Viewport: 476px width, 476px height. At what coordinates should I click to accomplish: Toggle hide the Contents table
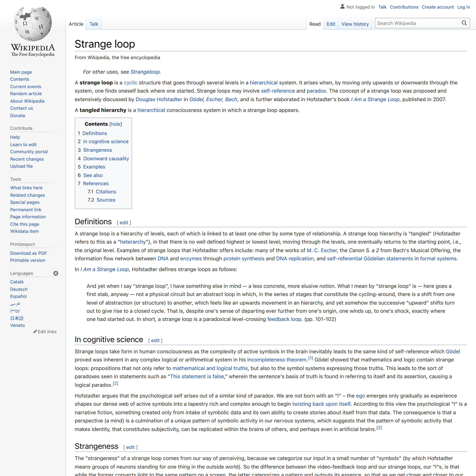[115, 124]
